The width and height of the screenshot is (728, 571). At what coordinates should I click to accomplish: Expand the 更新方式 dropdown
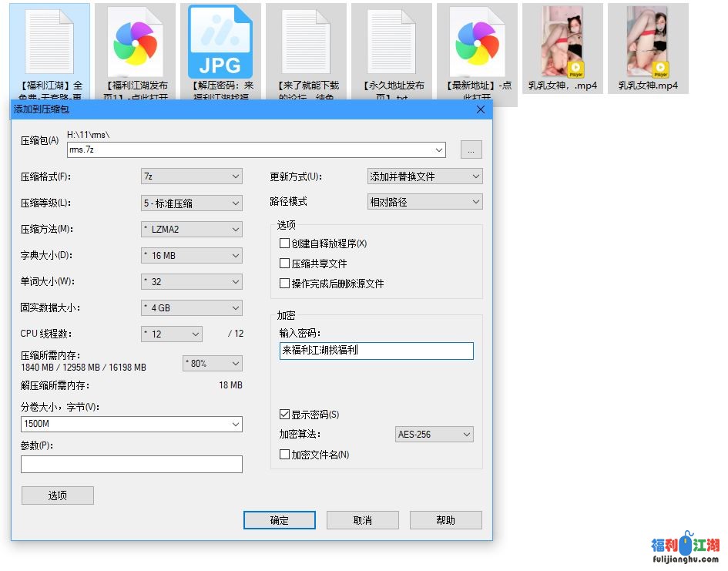coord(424,176)
